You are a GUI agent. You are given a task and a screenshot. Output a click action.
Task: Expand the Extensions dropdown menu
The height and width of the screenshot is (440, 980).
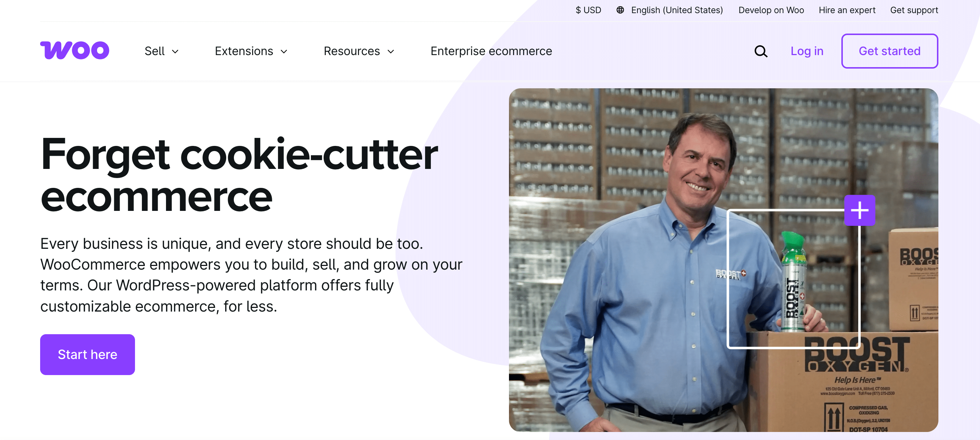click(244, 51)
